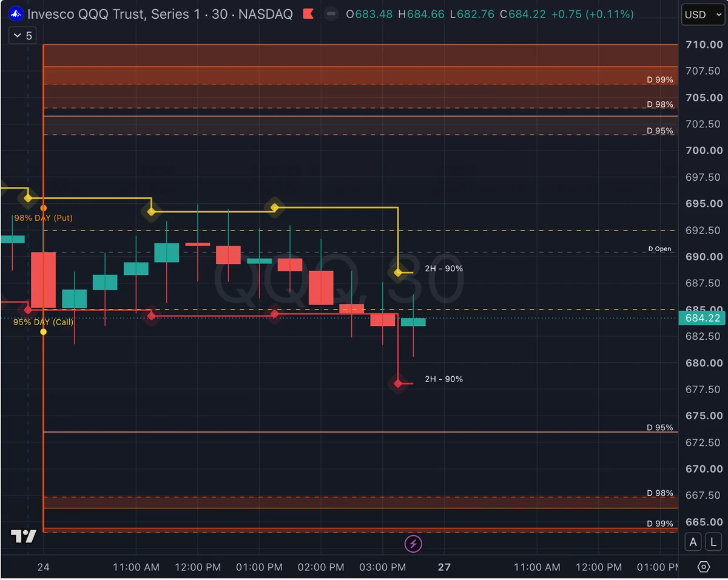Click the open value O683.48

pos(370,14)
